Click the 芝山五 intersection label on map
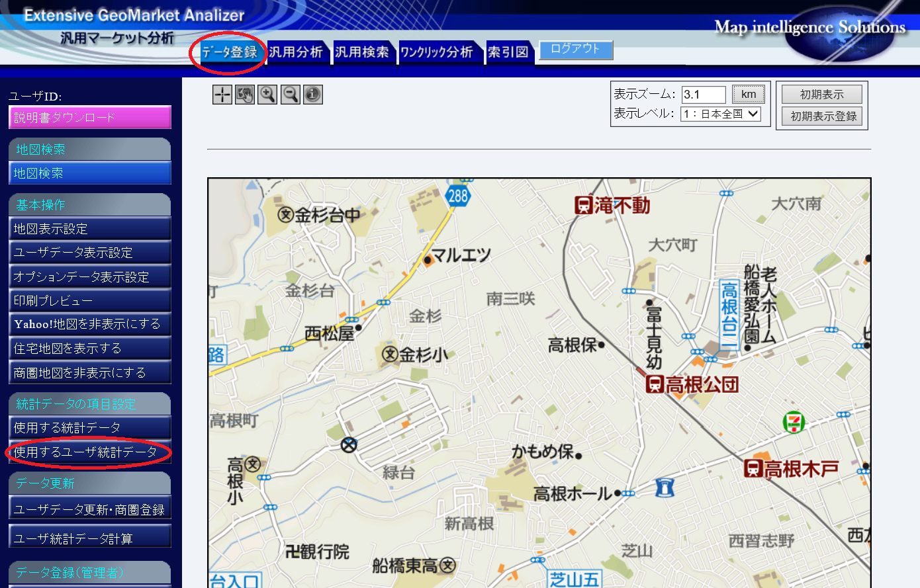The height and width of the screenshot is (588, 920). (x=575, y=579)
